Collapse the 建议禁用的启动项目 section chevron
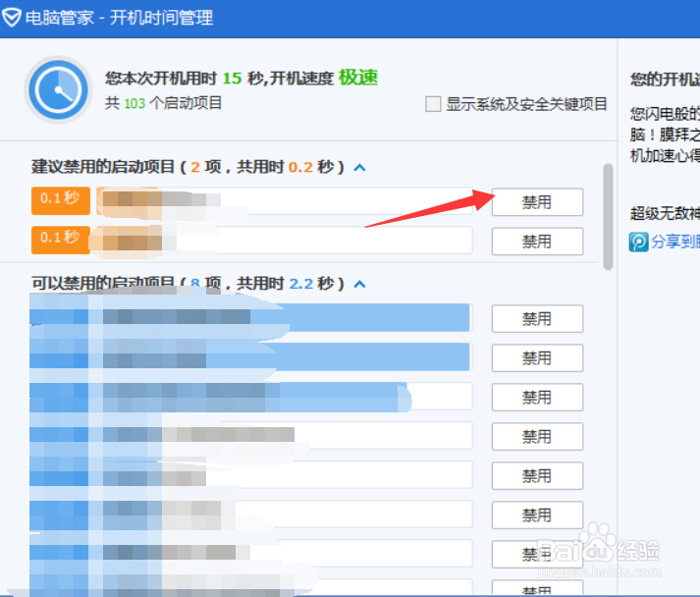Image resolution: width=700 pixels, height=597 pixels. (x=359, y=168)
